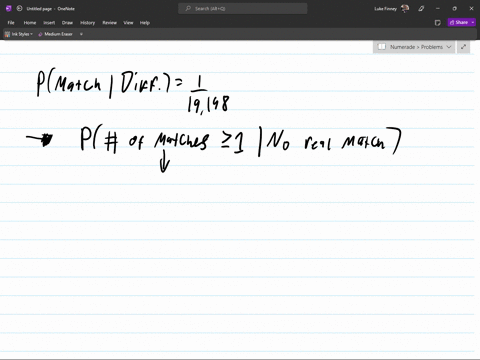Image resolution: width=480 pixels, height=360 pixels.
Task: Click the Back navigation icon in title bar
Action: tap(19, 9)
